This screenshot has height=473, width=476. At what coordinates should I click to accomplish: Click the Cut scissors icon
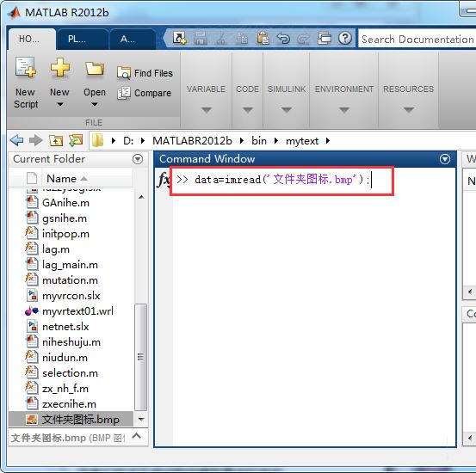coord(221,39)
